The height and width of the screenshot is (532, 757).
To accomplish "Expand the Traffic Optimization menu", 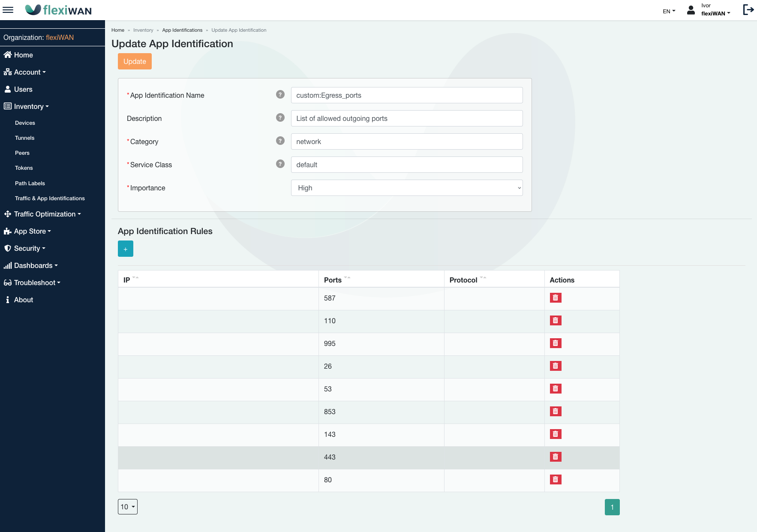I will pyautogui.click(x=42, y=214).
